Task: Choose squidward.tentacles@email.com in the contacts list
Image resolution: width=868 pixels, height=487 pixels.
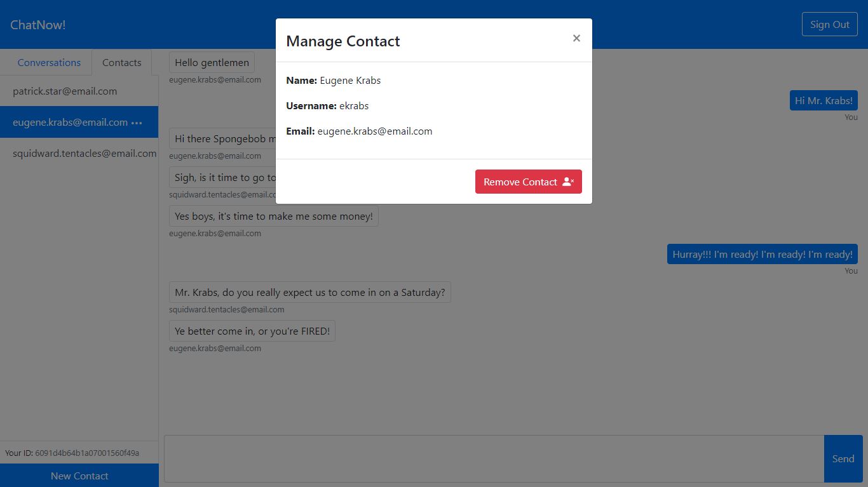Action: (79, 153)
